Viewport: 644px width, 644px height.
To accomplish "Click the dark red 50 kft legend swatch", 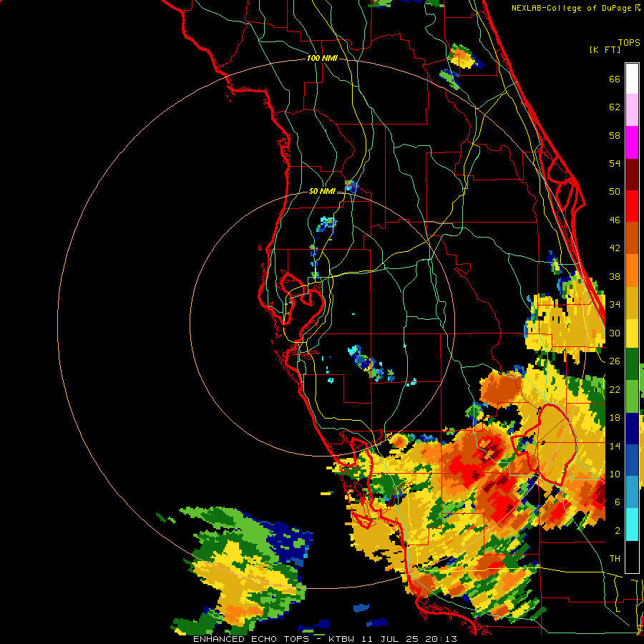I will click(632, 175).
